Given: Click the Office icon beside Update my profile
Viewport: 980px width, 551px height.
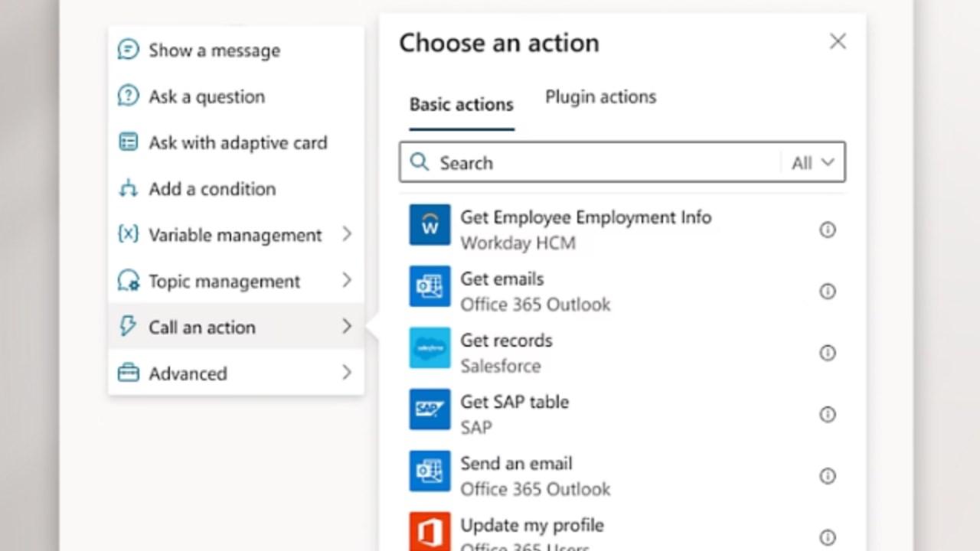Looking at the screenshot, I should (x=430, y=532).
